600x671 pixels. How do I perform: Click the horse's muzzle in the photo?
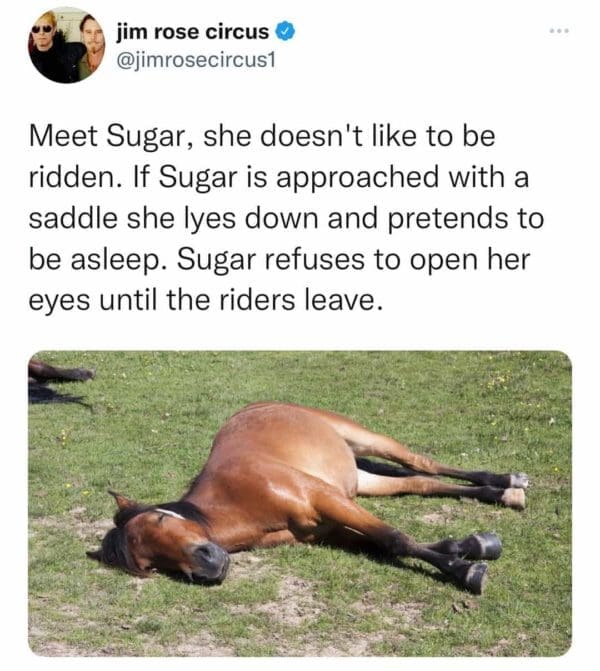tap(209, 561)
